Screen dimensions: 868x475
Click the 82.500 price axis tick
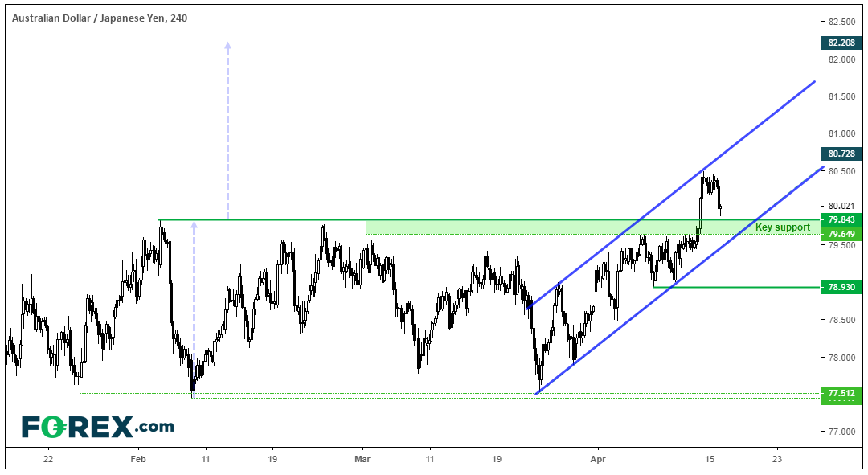tap(841, 23)
